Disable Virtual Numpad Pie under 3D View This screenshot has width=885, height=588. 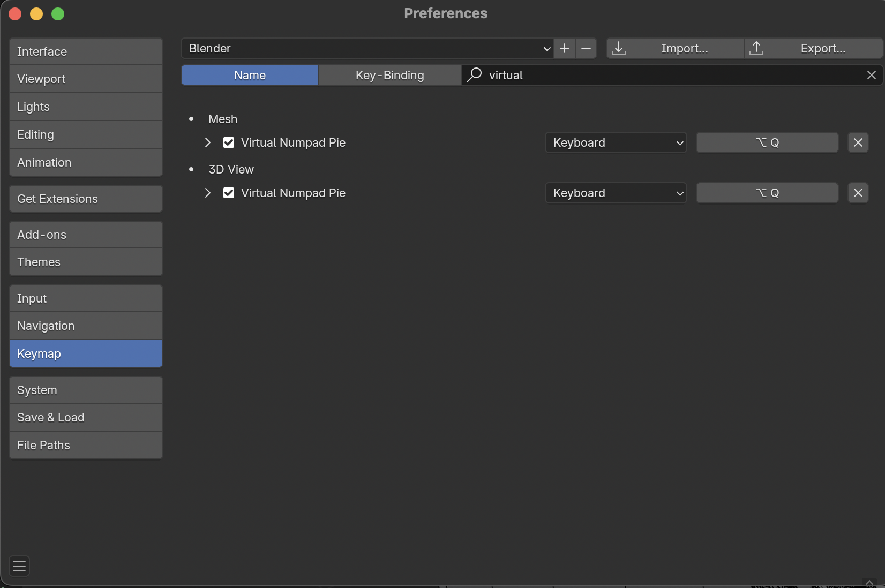pyautogui.click(x=228, y=193)
